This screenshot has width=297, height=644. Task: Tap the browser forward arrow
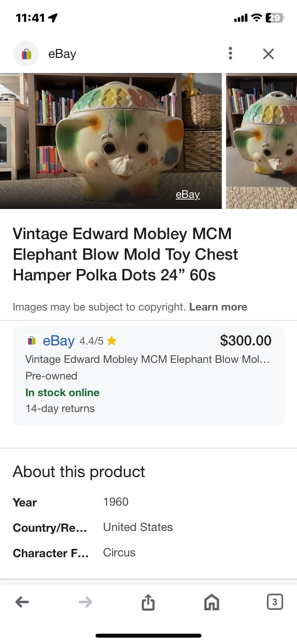[85, 602]
